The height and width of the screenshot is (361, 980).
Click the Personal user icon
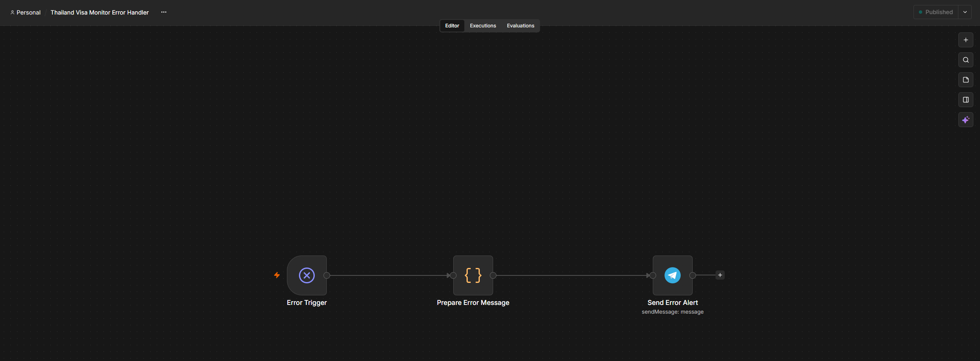12,12
